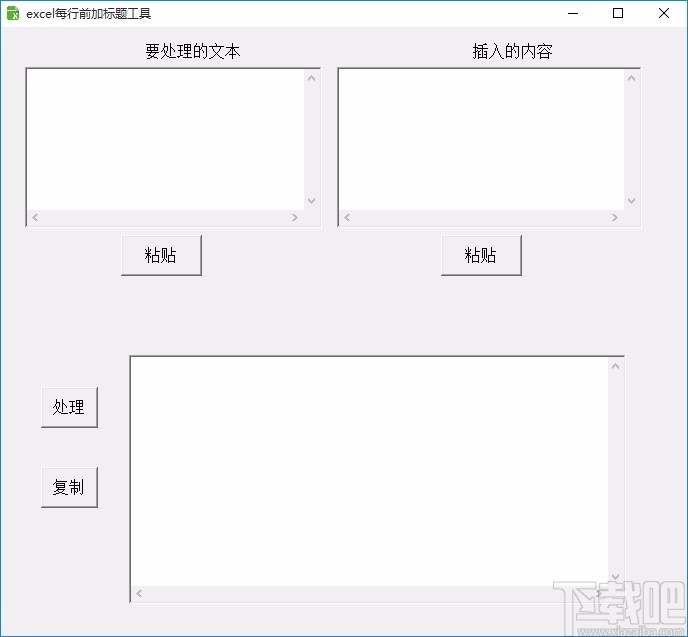688x637 pixels.
Task: Click inside the result output text area
Action: pos(369,472)
